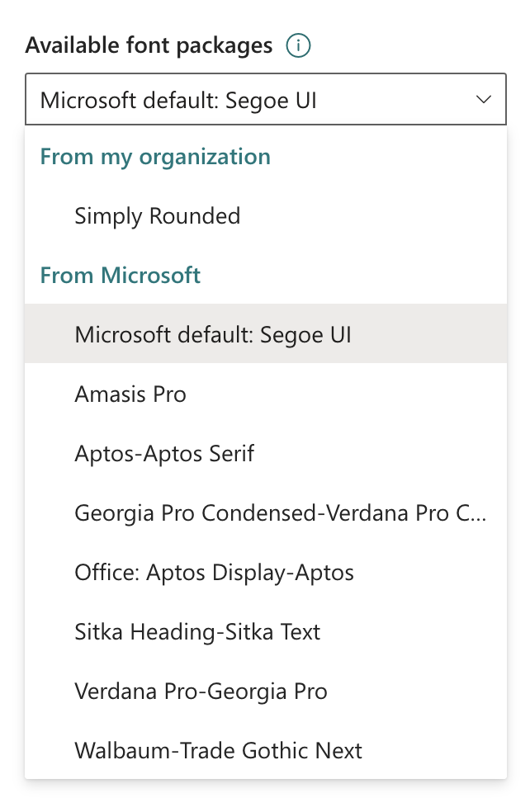This screenshot has width=530, height=812.
Task: Select the Aptos-Aptos Serif option
Action: pos(164,454)
